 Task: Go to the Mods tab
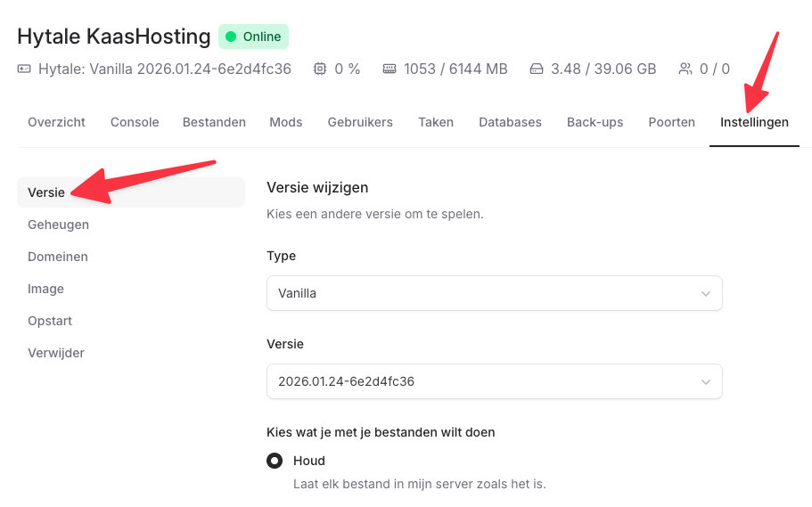[x=286, y=122]
